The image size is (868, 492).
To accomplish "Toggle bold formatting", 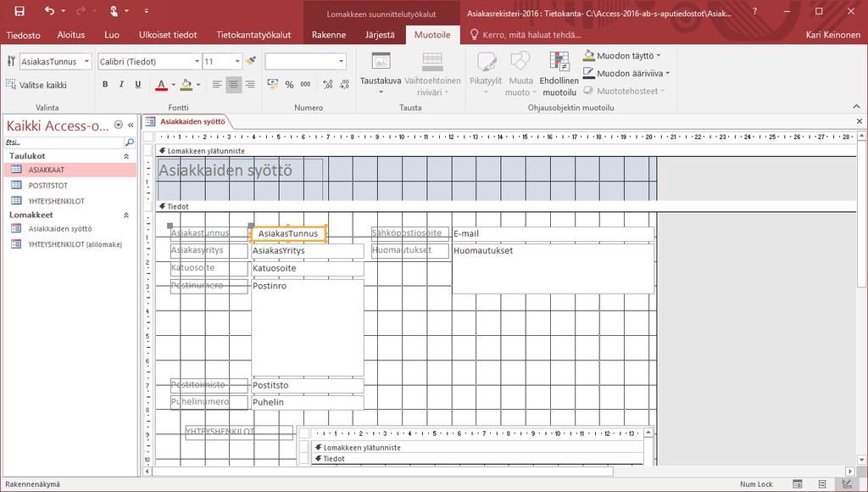I will click(105, 84).
